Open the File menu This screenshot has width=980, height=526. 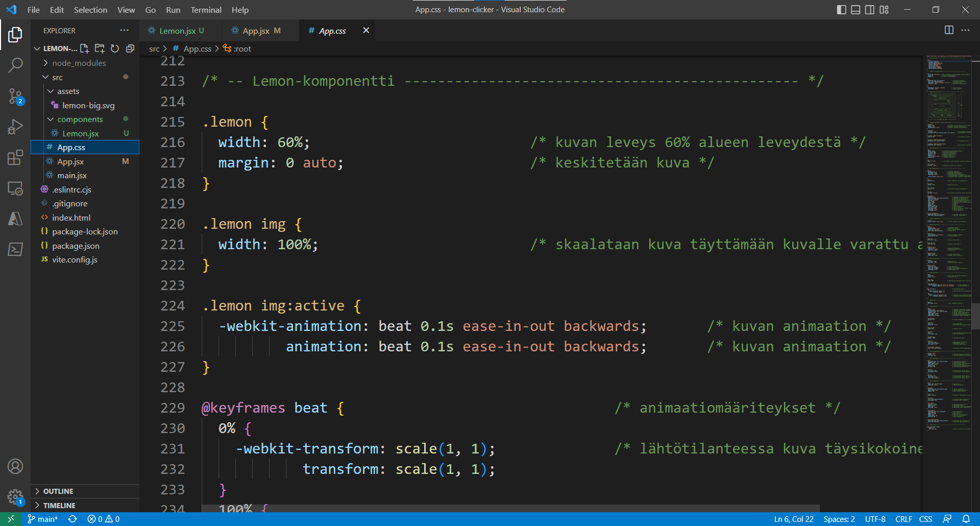[x=34, y=10]
